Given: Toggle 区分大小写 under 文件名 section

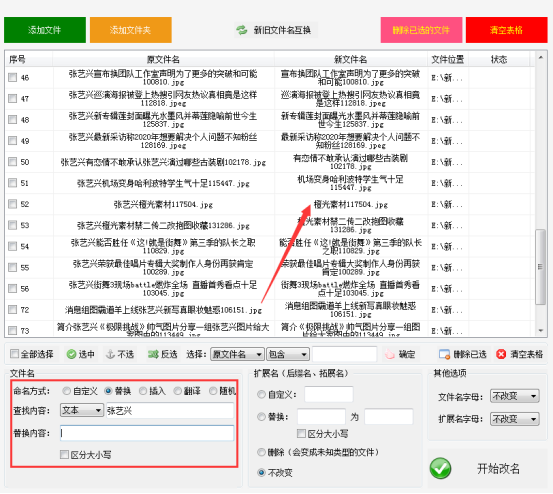Looking at the screenshot, I should (64, 455).
